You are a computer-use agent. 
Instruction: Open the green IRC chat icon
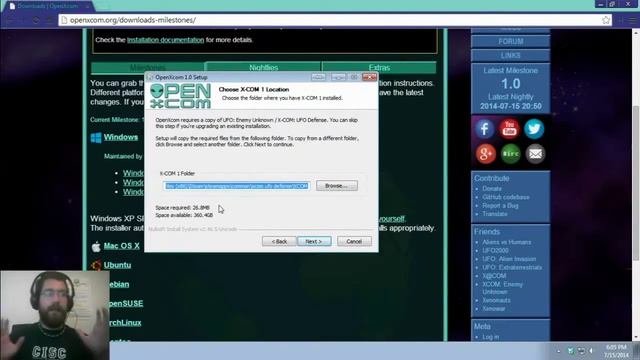510,153
